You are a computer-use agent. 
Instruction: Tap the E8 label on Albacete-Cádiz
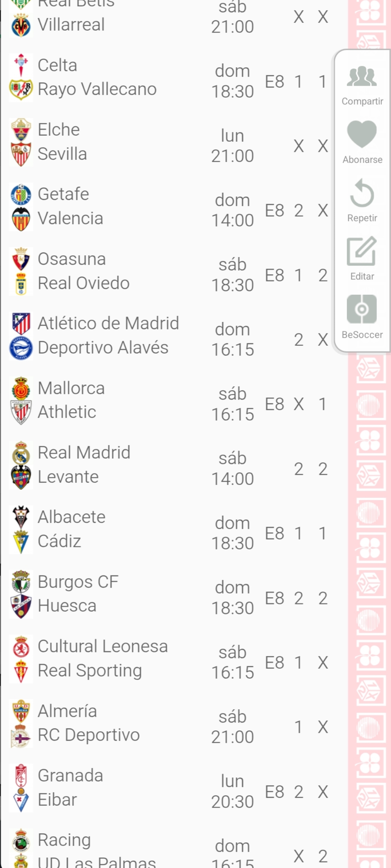[x=274, y=533]
